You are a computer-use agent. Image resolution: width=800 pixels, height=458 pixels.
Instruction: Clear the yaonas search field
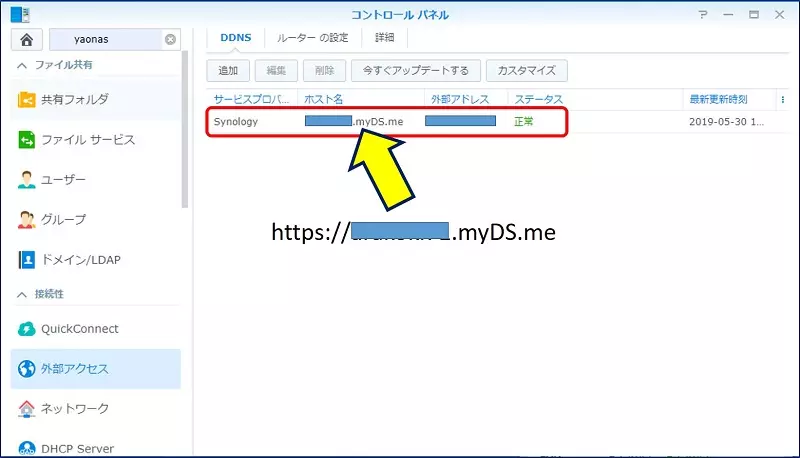tap(170, 39)
